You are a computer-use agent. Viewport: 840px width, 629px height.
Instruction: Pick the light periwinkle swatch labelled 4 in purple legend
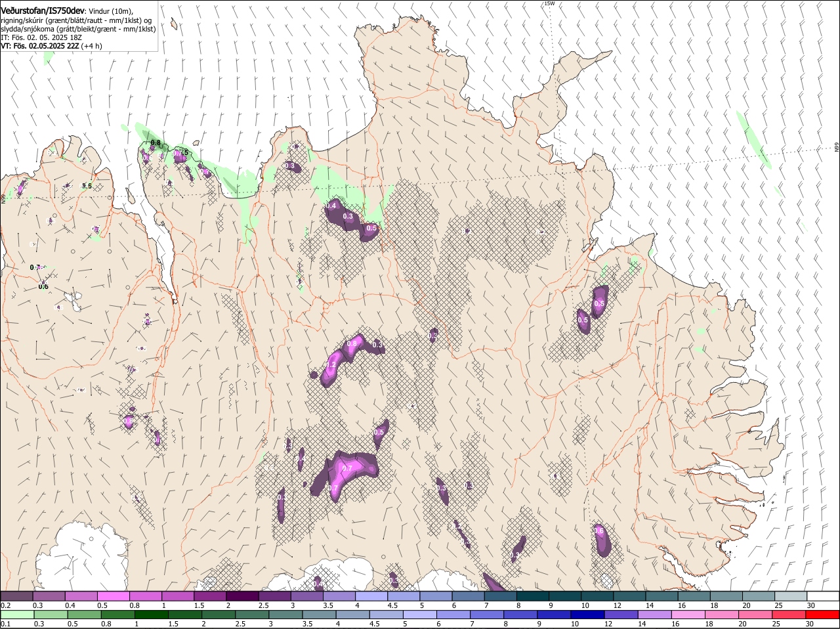tap(371, 596)
